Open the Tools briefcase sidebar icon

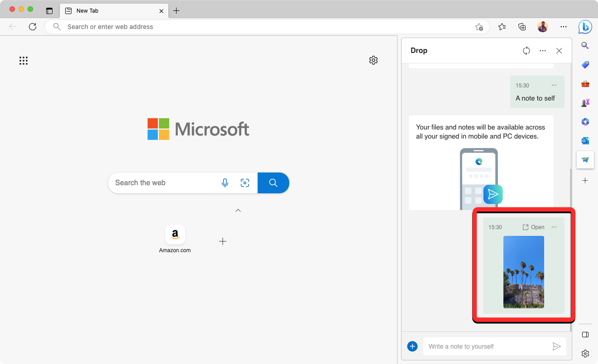coord(585,84)
